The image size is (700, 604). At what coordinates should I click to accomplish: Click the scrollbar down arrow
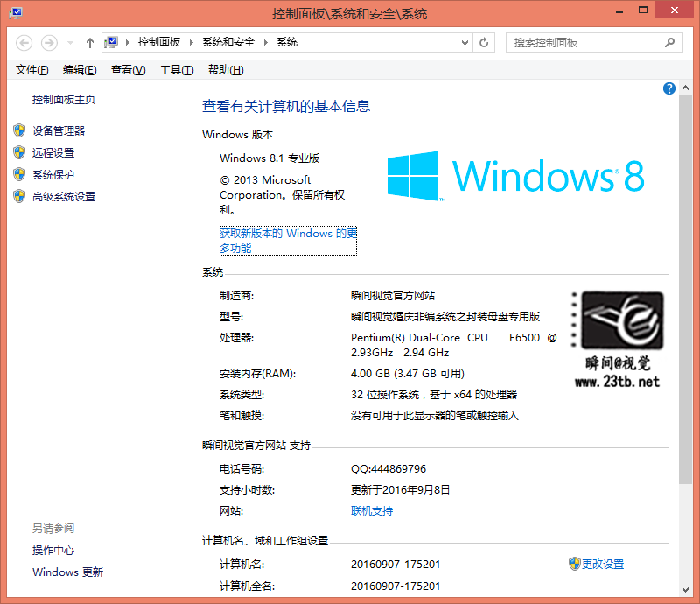pyautogui.click(x=686, y=590)
